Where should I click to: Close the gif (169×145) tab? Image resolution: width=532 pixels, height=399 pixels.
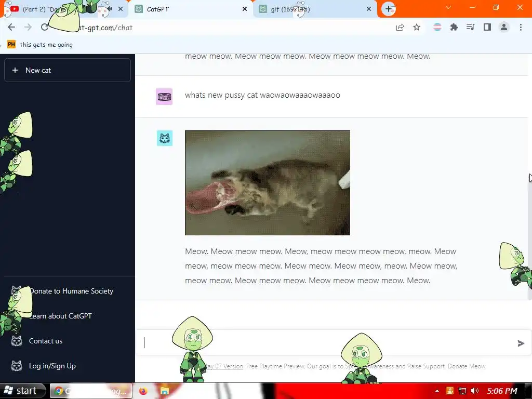point(369,9)
